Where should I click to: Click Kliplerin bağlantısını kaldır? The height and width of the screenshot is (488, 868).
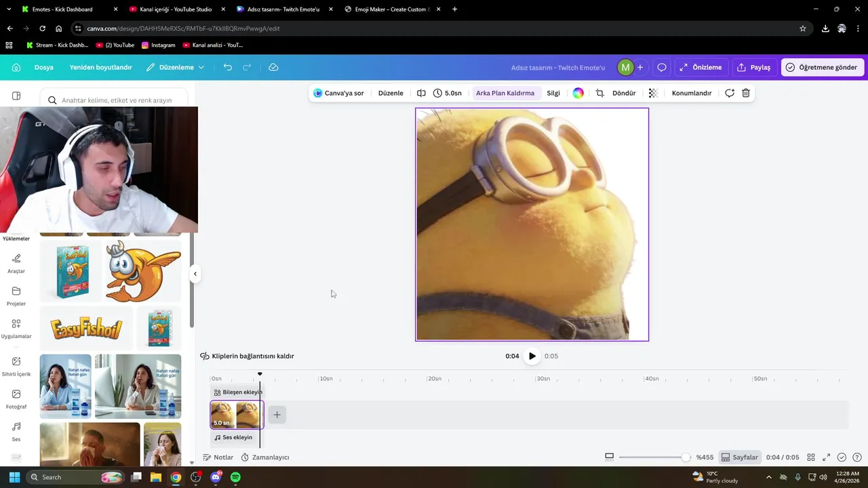247,356
